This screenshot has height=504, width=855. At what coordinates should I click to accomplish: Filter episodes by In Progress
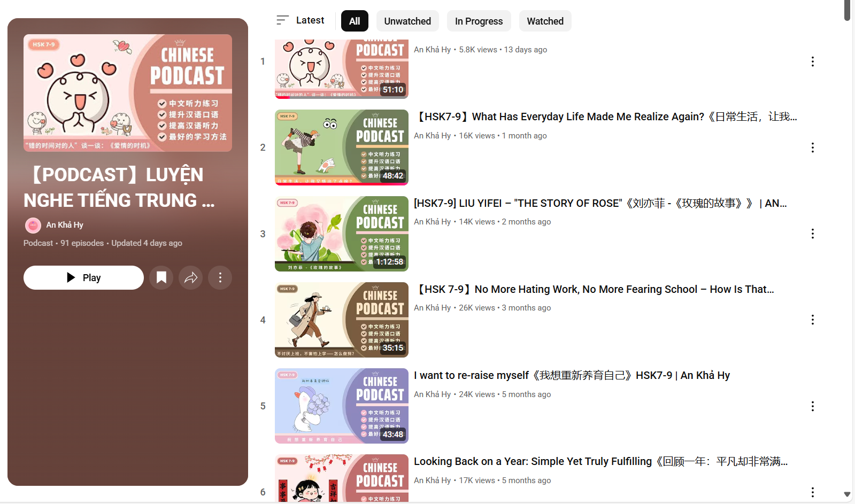coord(479,21)
